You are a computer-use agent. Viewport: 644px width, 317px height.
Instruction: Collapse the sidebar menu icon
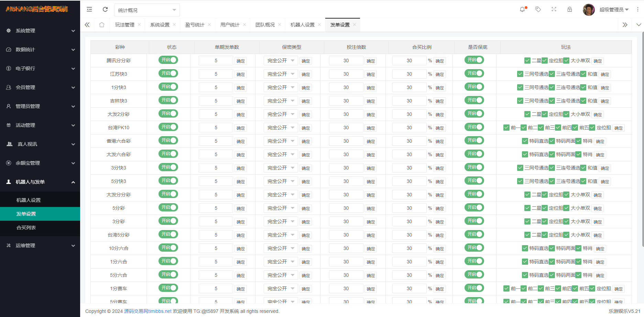pos(89,9)
